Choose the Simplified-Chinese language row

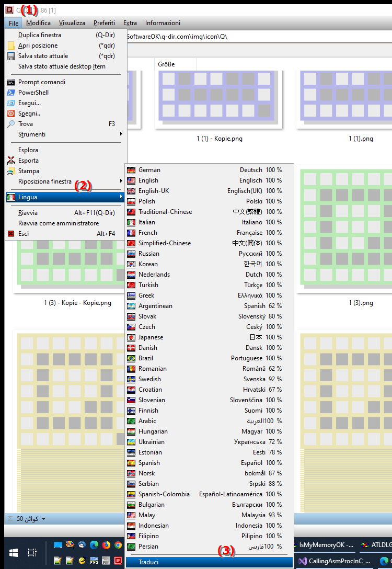pos(209,243)
